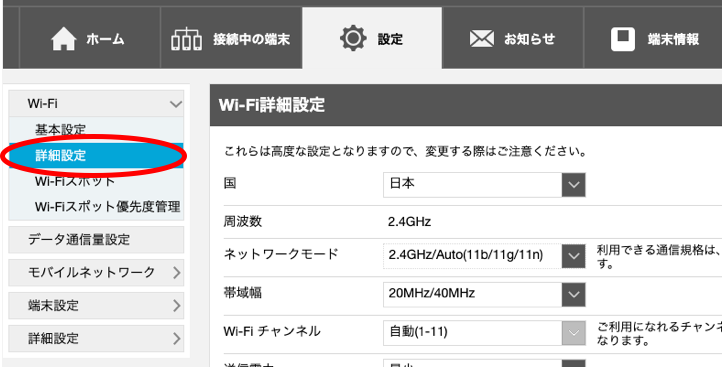Switch to 接続中の端末 tab
The width and height of the screenshot is (722, 367).
point(232,38)
